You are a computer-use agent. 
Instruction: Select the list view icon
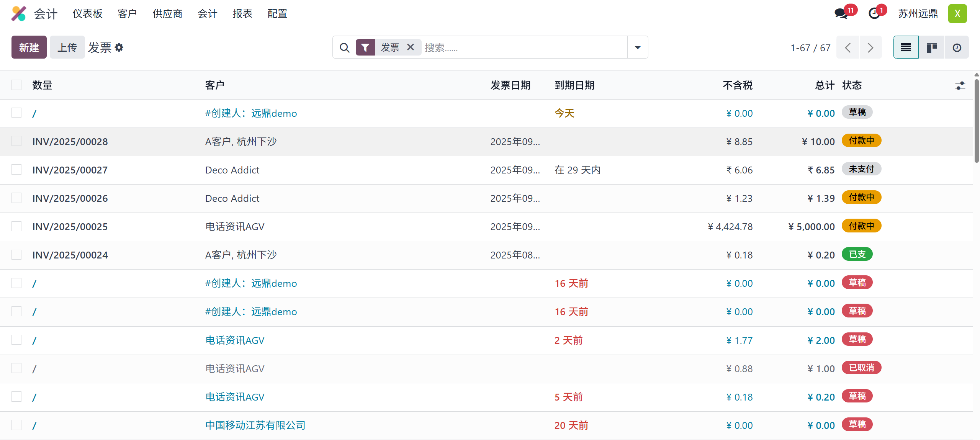click(906, 47)
